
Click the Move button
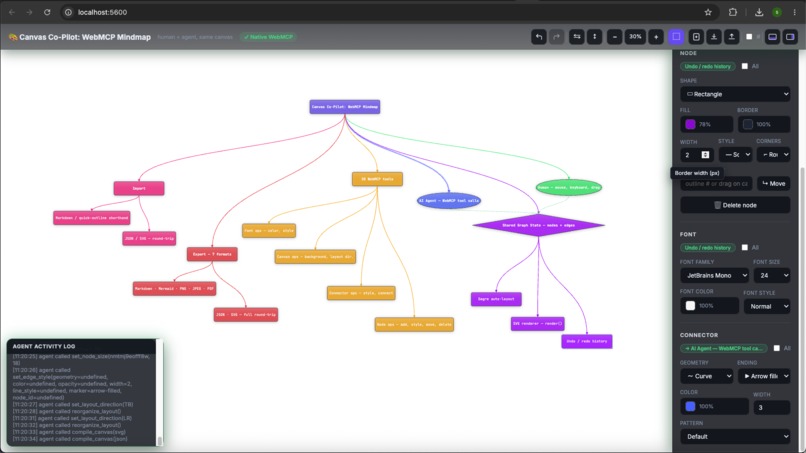774,184
